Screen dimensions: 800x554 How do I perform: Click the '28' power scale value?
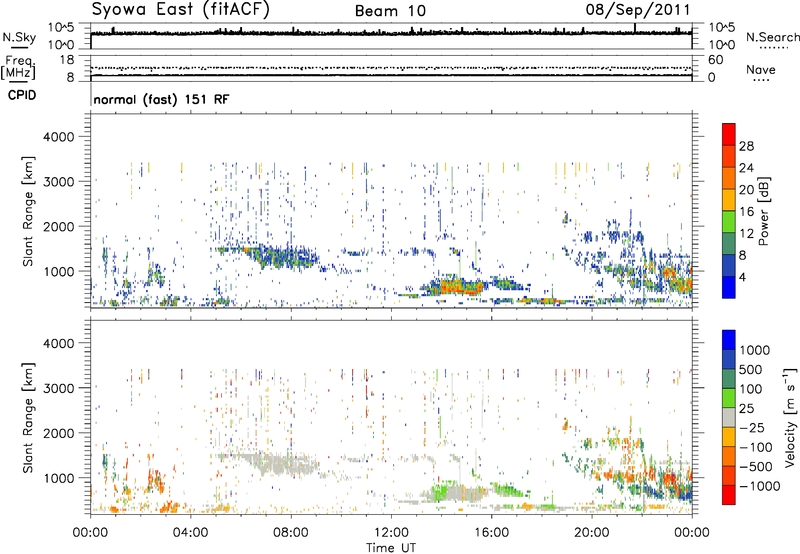746,146
